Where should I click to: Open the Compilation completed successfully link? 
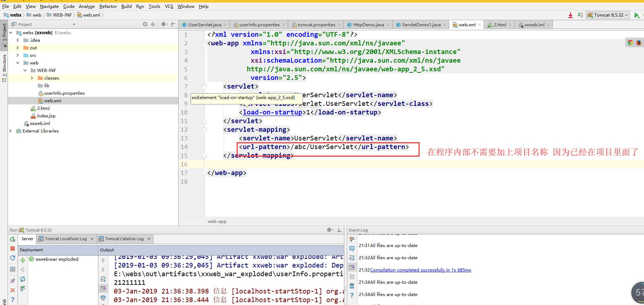point(420,270)
